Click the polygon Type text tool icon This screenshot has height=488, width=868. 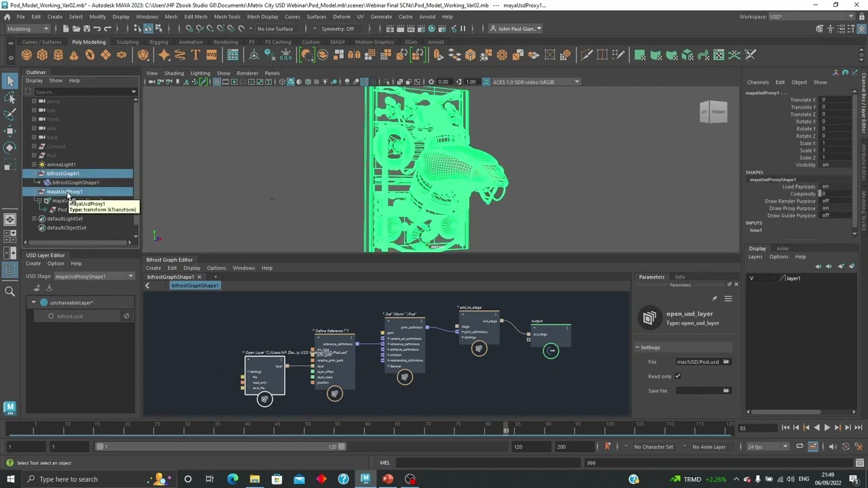click(195, 55)
